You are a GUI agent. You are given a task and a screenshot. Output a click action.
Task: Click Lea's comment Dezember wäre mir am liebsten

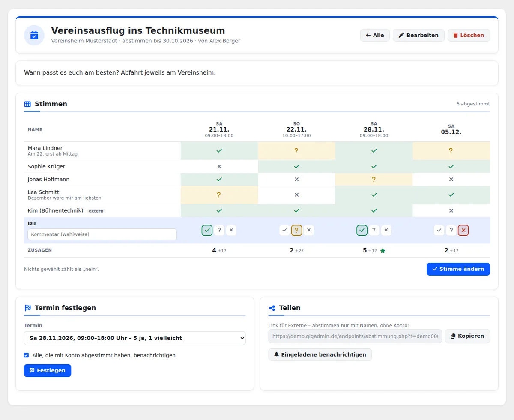[x=65, y=198]
